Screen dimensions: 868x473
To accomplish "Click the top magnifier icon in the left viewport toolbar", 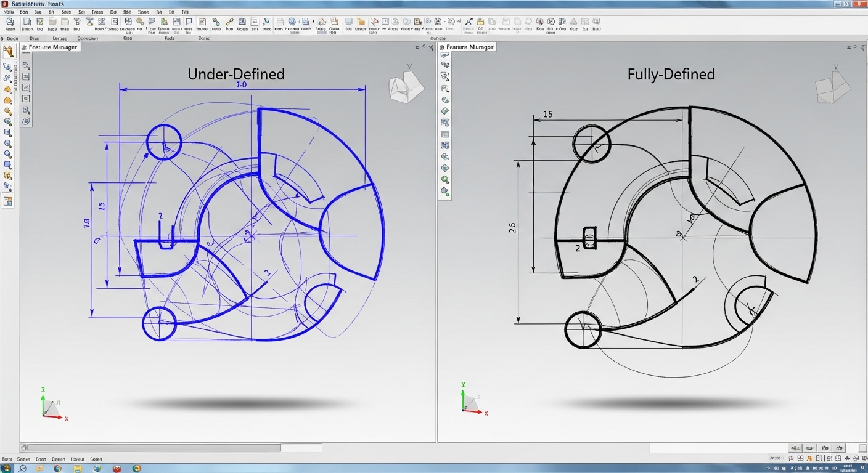I will click(27, 65).
